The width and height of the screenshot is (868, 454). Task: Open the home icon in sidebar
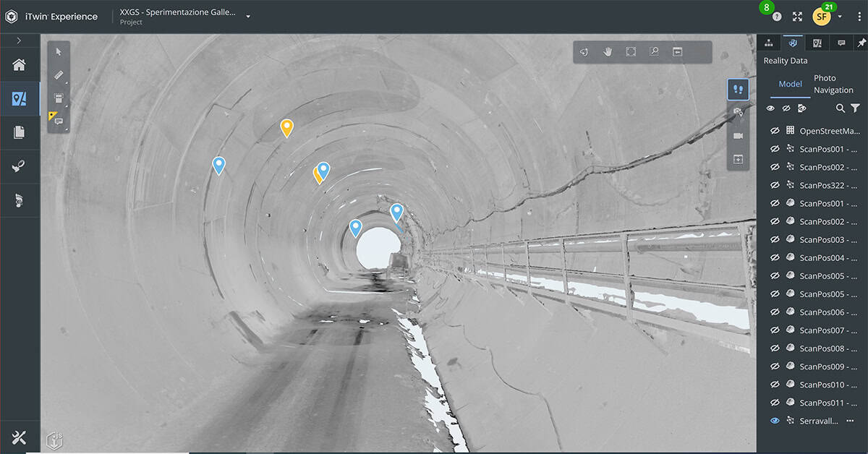coord(20,64)
